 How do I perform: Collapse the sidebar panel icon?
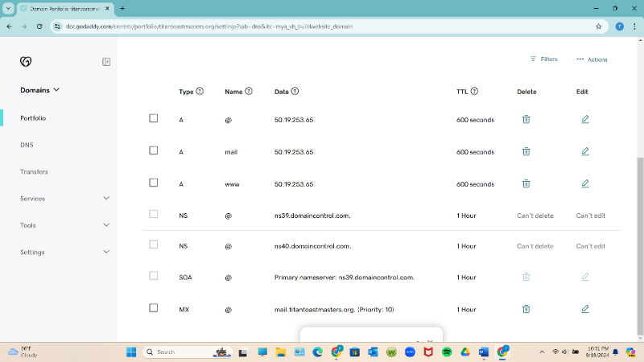point(106,62)
